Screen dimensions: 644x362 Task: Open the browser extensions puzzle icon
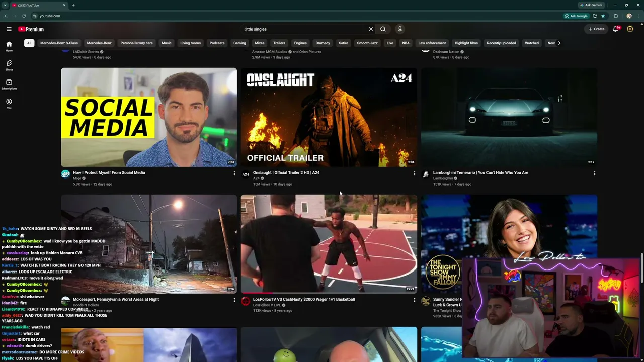coord(616,16)
